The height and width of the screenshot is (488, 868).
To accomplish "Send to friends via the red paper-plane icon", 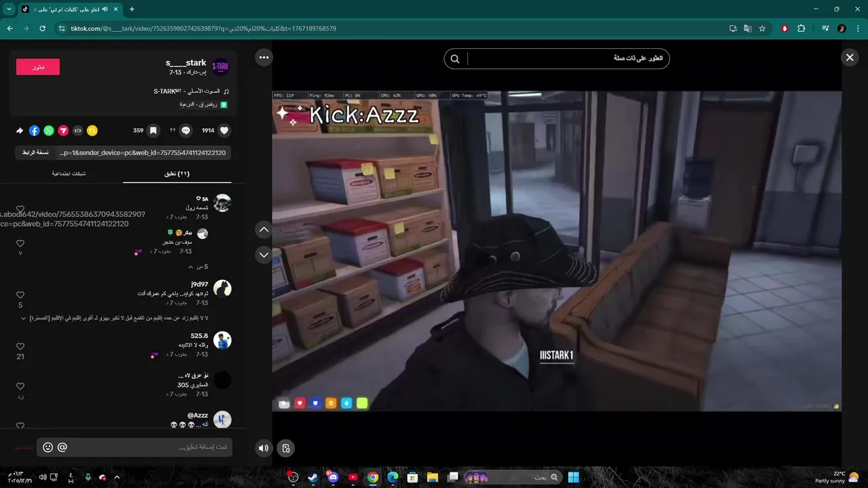I will tap(63, 130).
